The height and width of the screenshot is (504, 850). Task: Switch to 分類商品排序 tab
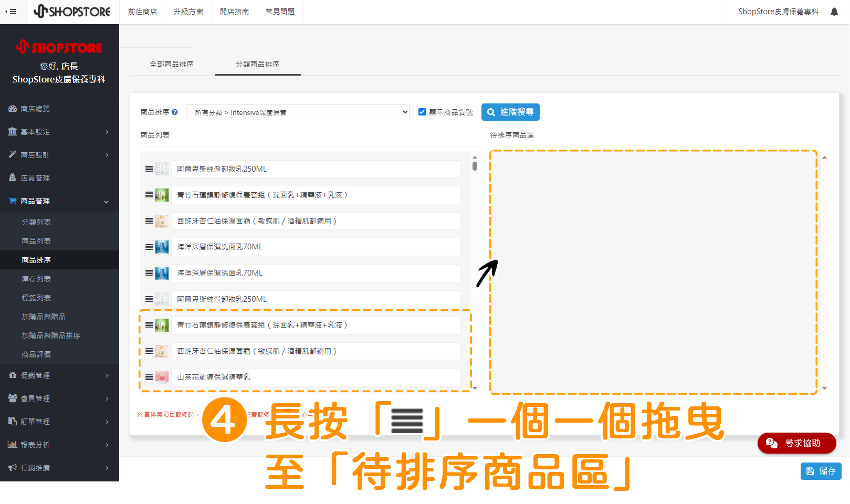coord(258,64)
